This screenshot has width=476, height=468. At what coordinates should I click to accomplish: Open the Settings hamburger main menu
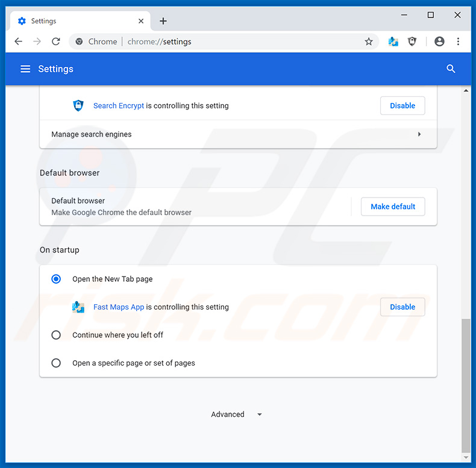pyautogui.click(x=25, y=69)
